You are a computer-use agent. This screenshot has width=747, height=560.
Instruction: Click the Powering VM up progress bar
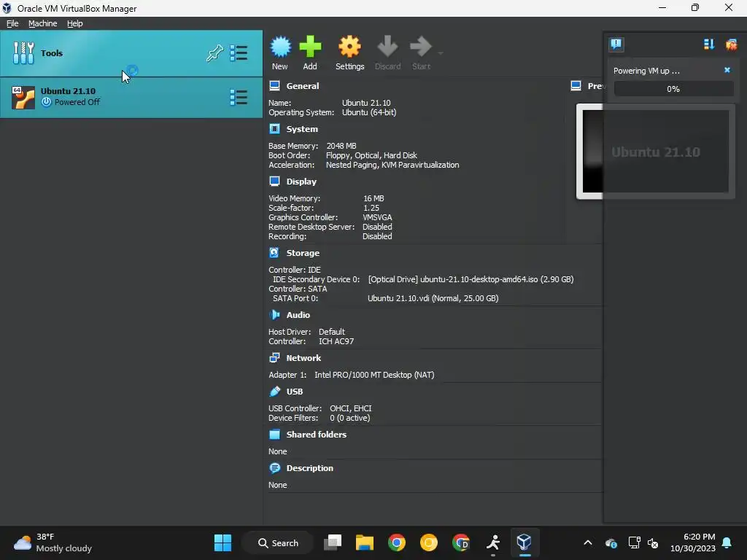673,88
